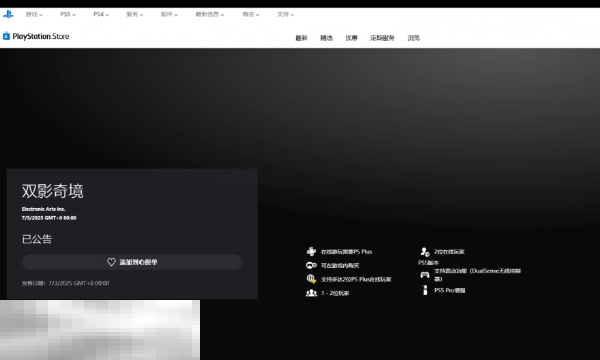600x360 pixels.
Task: Switch to the 最新 (Latest) store tab
Action: (x=302, y=38)
